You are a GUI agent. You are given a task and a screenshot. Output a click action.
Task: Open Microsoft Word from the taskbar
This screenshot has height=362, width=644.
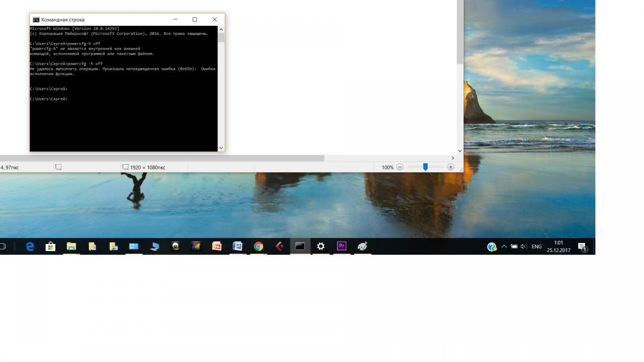(238, 247)
